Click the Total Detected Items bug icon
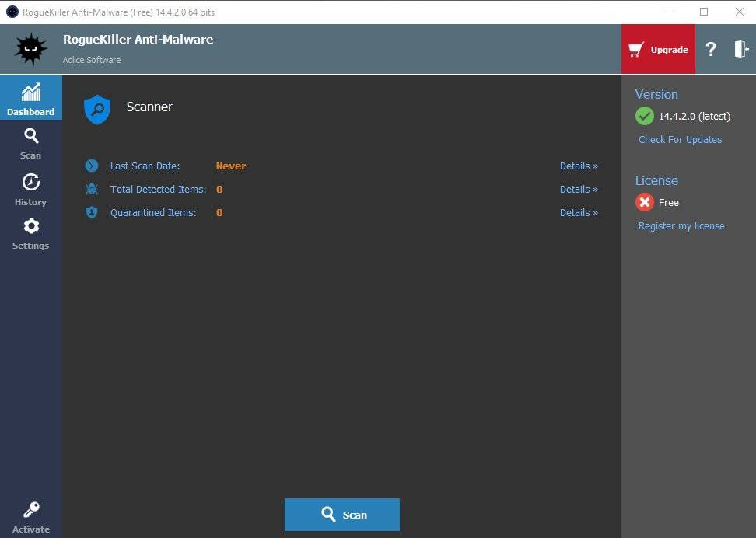This screenshot has height=538, width=756. [92, 189]
